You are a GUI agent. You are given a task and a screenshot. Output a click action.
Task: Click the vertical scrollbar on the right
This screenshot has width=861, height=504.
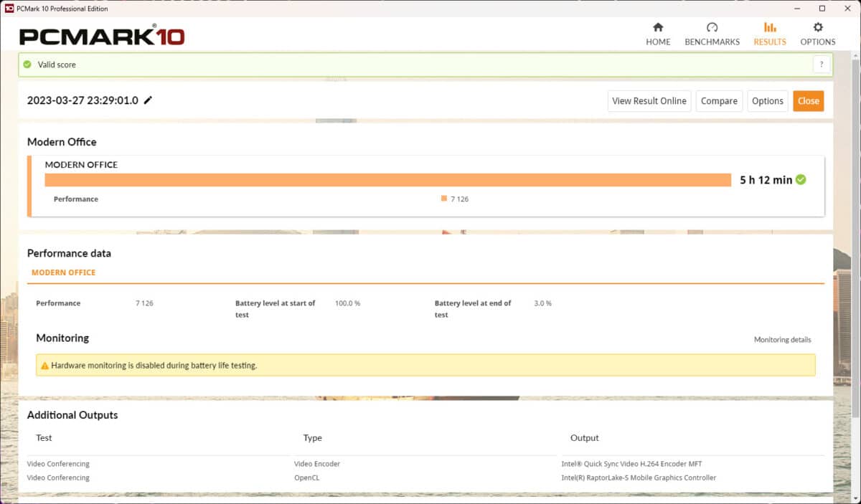pos(855,215)
